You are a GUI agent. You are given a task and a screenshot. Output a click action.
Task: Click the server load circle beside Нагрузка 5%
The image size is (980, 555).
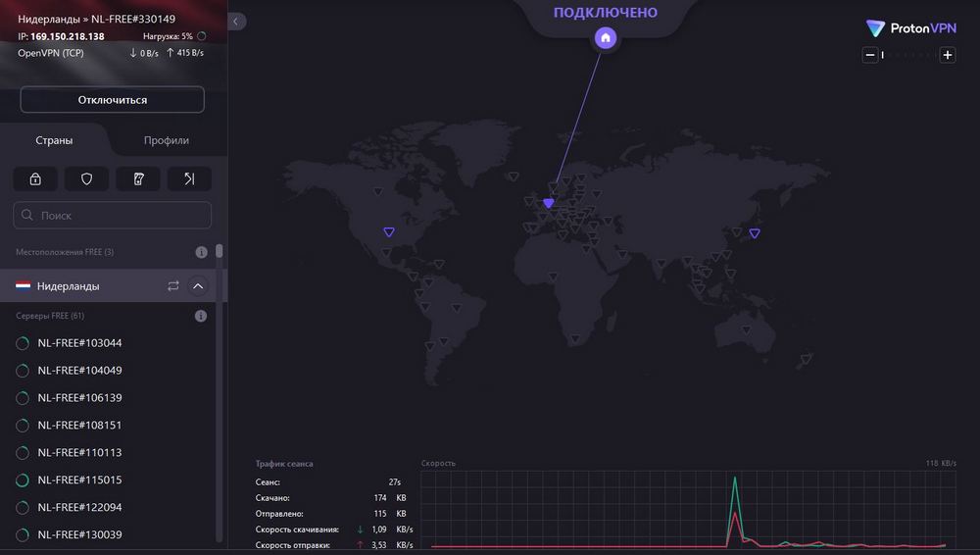(201, 36)
